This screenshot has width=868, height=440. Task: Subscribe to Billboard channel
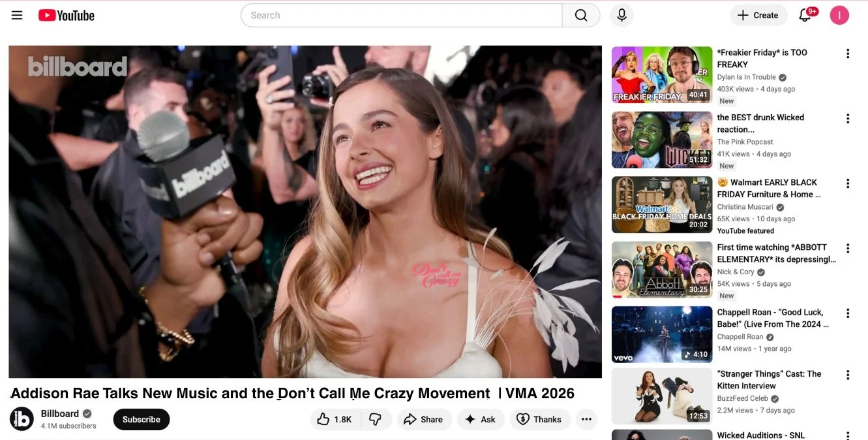pos(142,420)
